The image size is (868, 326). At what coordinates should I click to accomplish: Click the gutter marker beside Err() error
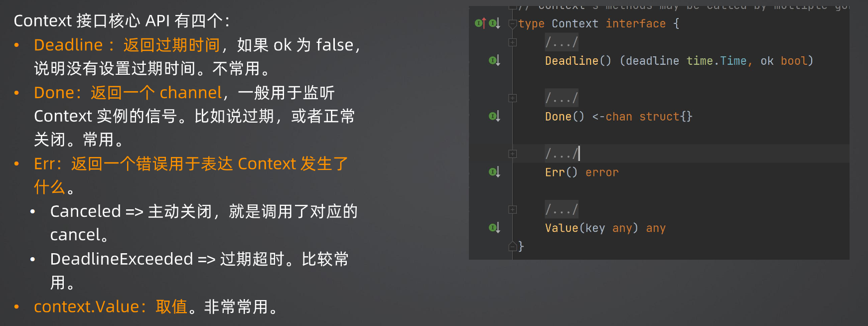(495, 172)
